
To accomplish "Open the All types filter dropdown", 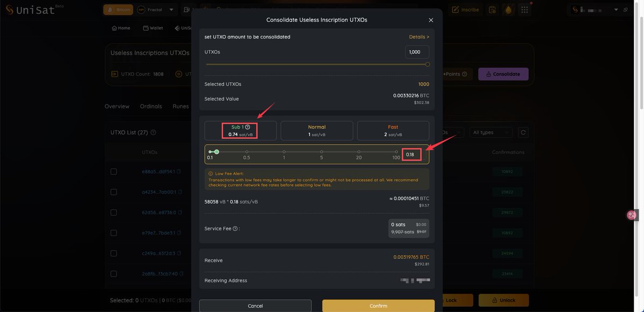I will (x=491, y=132).
